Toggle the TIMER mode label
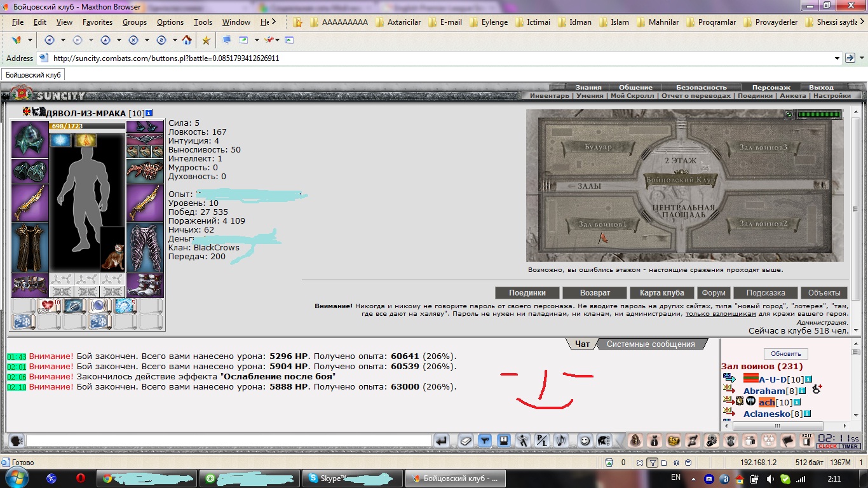The image size is (868, 488). coord(850,447)
